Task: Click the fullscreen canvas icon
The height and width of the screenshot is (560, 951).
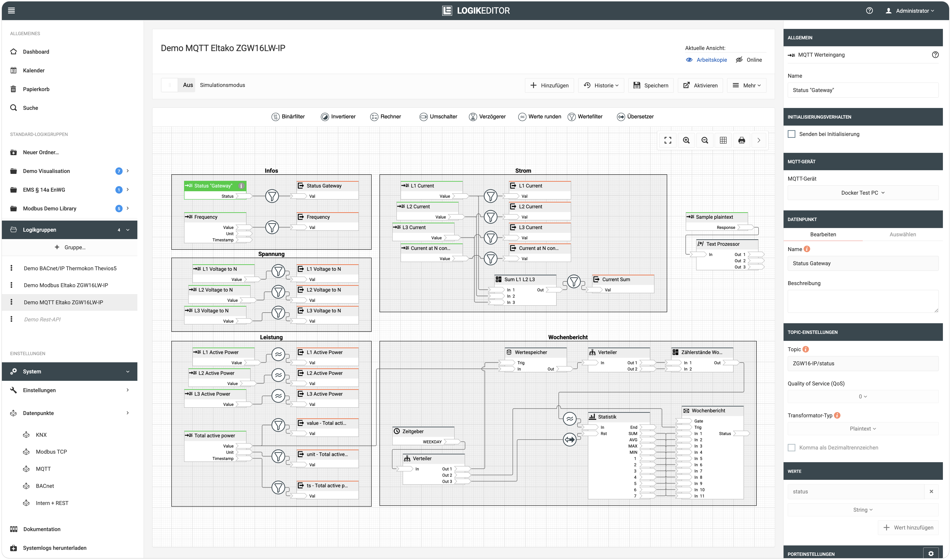Action: (x=668, y=140)
